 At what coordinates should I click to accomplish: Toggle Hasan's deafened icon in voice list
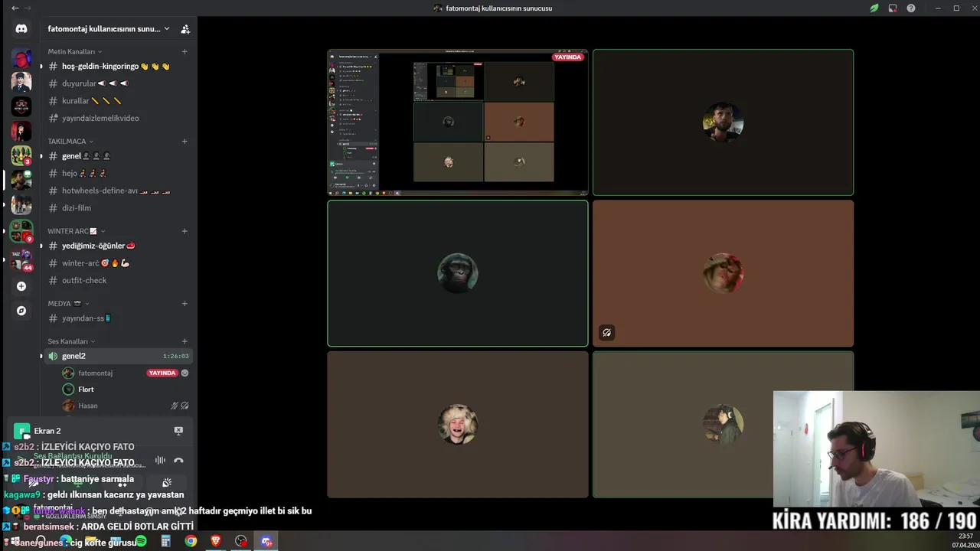pyautogui.click(x=185, y=406)
